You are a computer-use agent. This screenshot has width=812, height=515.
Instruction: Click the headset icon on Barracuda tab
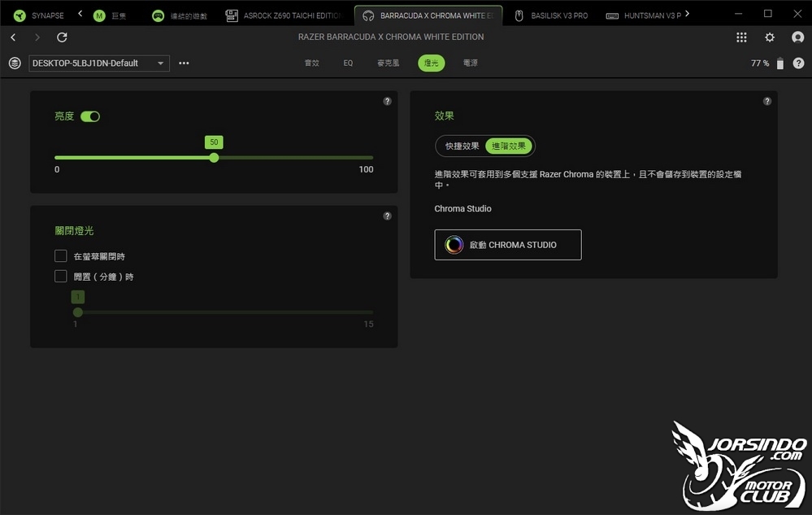click(368, 16)
